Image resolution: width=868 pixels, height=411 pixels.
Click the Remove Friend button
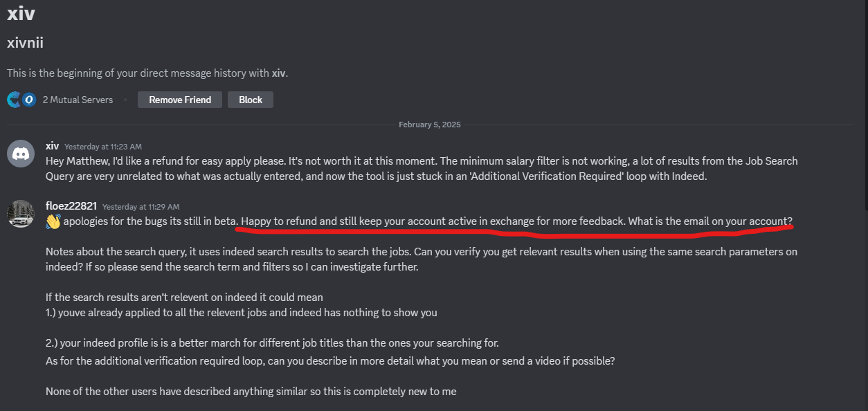[179, 99]
